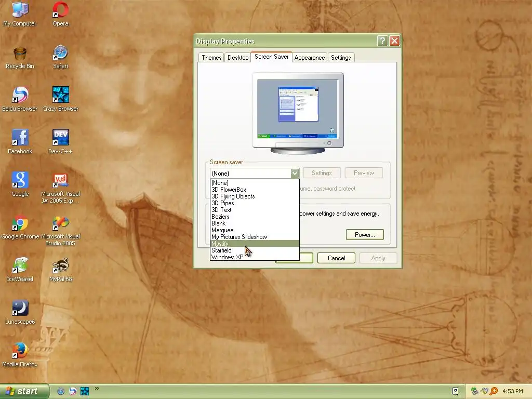
Task: Select the Mozilla Firefox shortcut
Action: [x=20, y=355]
